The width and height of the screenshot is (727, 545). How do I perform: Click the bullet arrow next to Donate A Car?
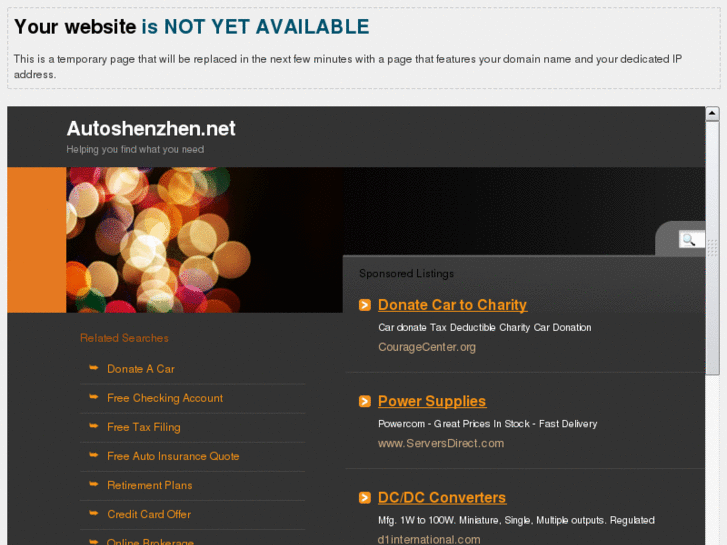point(94,368)
